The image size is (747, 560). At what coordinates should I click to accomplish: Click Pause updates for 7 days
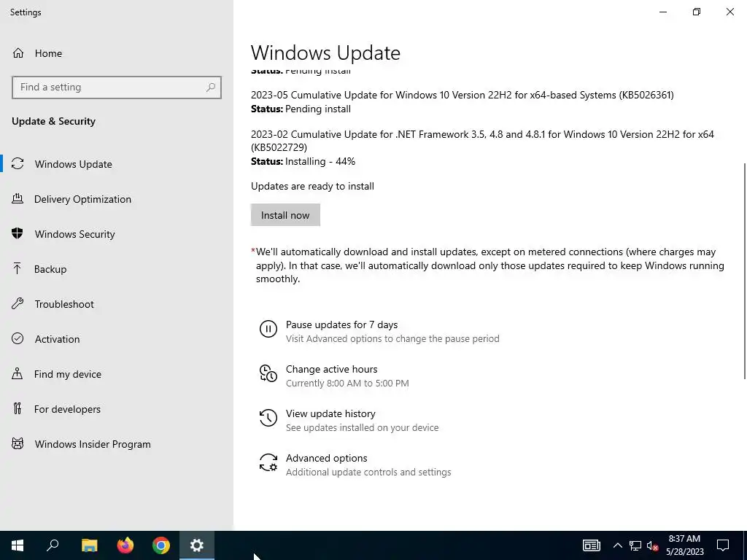341,324
